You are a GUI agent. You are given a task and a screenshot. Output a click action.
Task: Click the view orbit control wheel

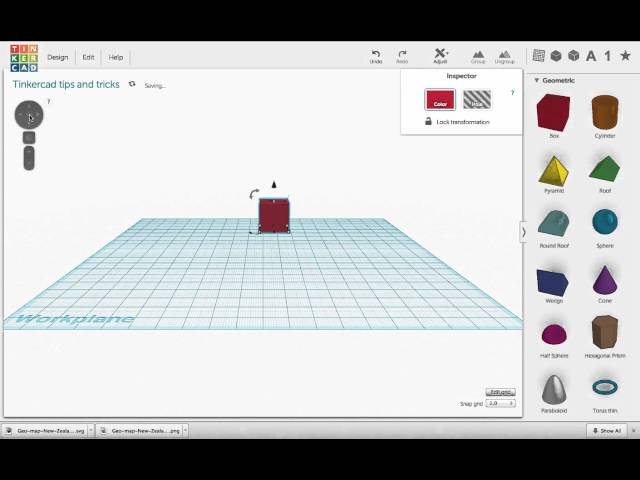pos(29,115)
